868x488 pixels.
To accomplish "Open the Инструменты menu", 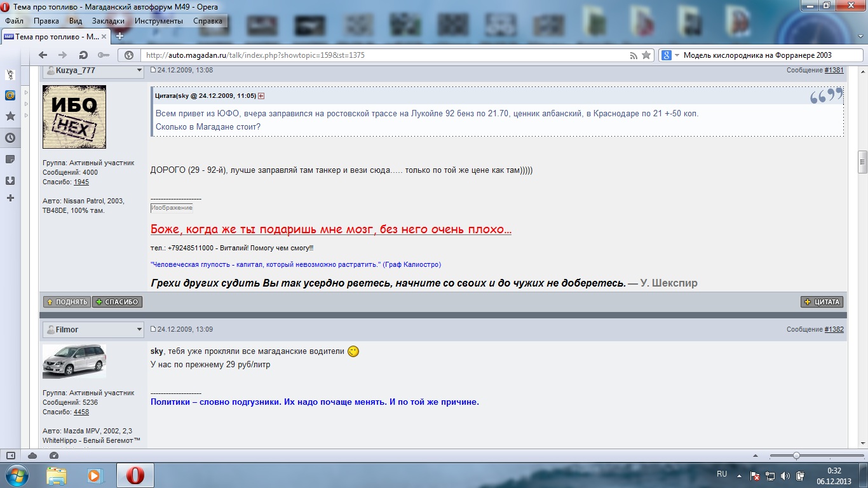I will coord(159,21).
